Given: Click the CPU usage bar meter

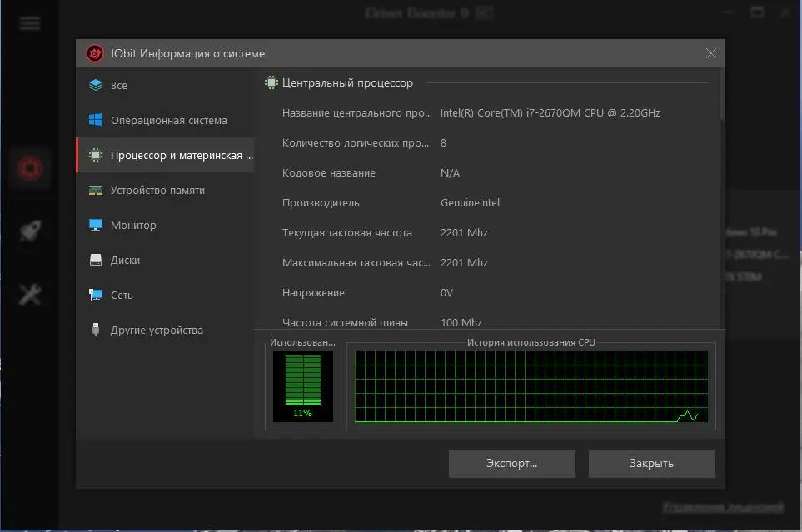Looking at the screenshot, I should pos(303,380).
